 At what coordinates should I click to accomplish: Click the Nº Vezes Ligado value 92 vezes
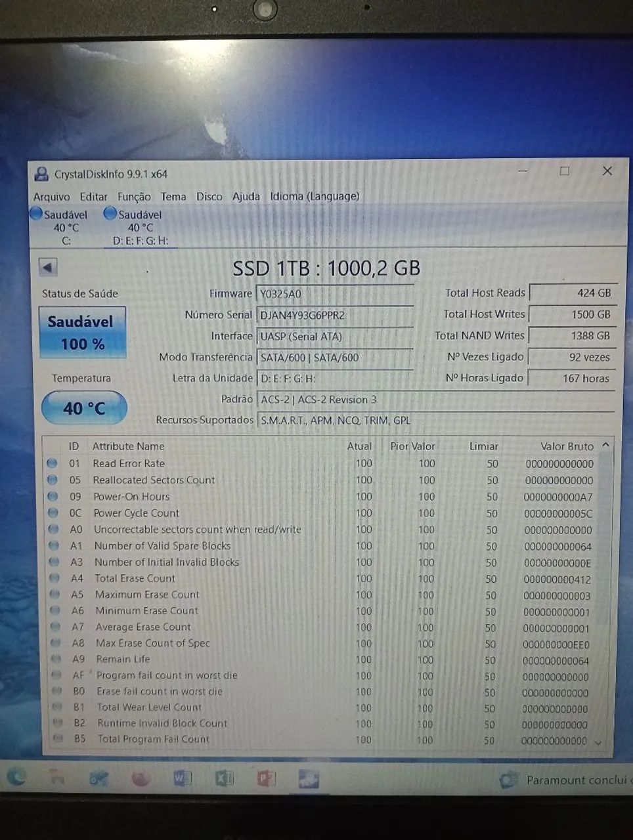[x=573, y=357]
